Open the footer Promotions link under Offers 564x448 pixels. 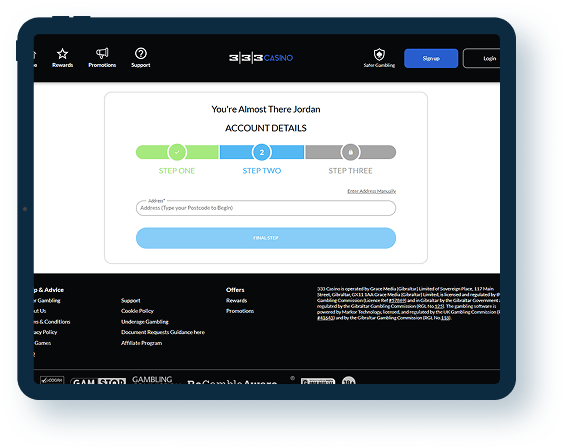pos(240,311)
